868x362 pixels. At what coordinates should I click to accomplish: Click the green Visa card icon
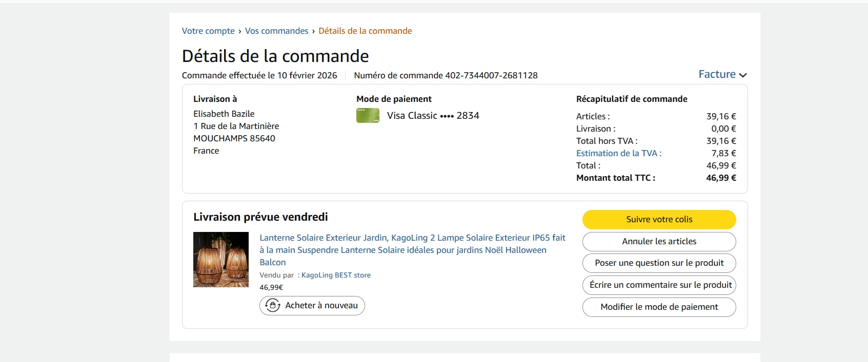[x=368, y=116]
